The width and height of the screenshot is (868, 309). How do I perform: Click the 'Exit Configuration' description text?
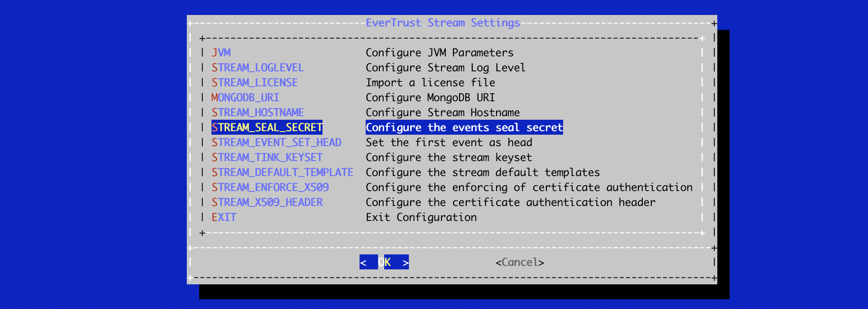421,217
